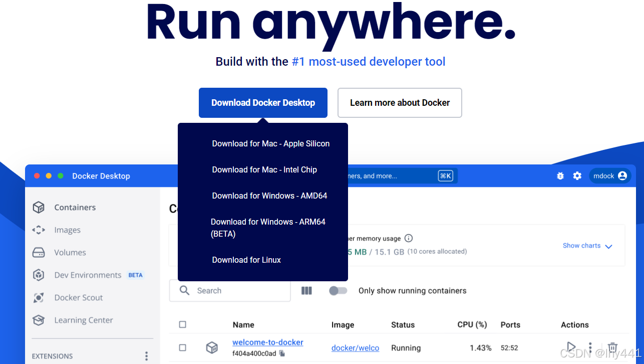
Task: Open Docker Scout in sidebar
Action: [79, 297]
